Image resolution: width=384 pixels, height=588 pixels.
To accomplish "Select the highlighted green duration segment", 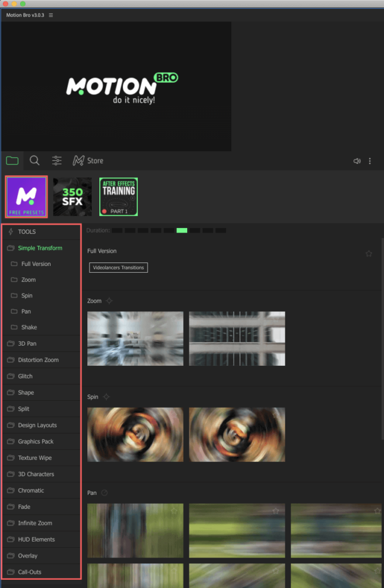I will coord(182,230).
